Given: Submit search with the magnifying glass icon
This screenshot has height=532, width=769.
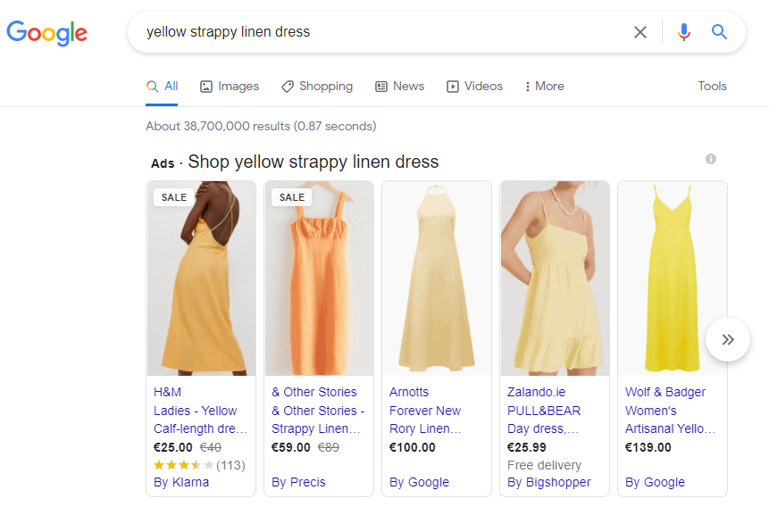Looking at the screenshot, I should pos(719,32).
